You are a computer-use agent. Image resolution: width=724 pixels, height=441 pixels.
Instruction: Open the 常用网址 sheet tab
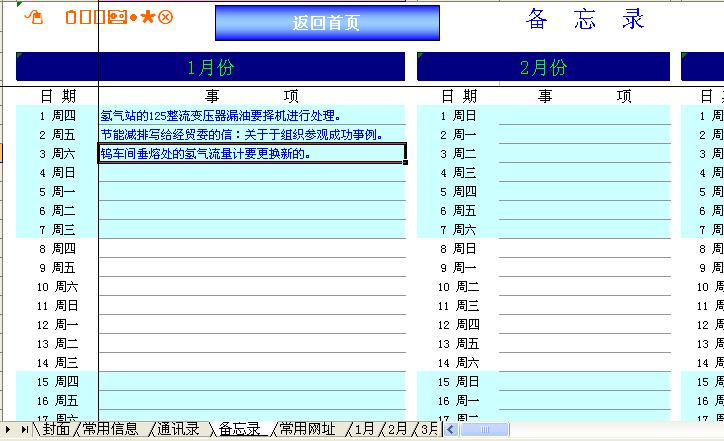click(x=307, y=430)
